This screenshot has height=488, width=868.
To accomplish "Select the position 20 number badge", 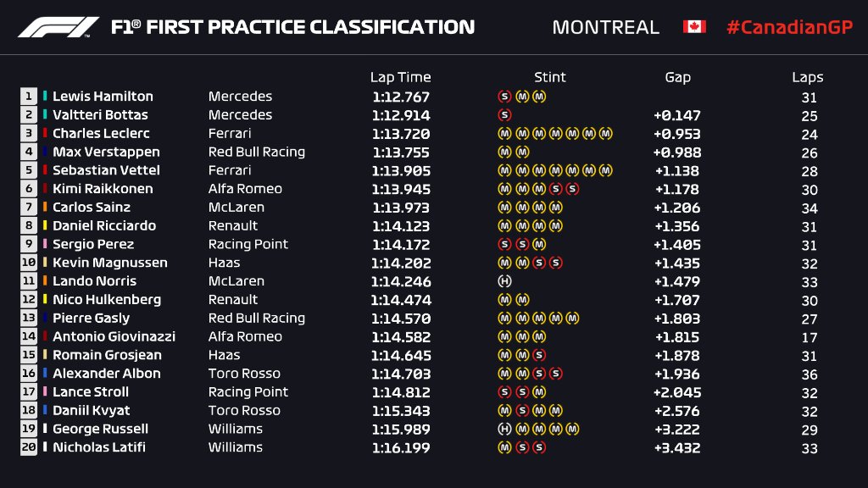I will coord(29,447).
